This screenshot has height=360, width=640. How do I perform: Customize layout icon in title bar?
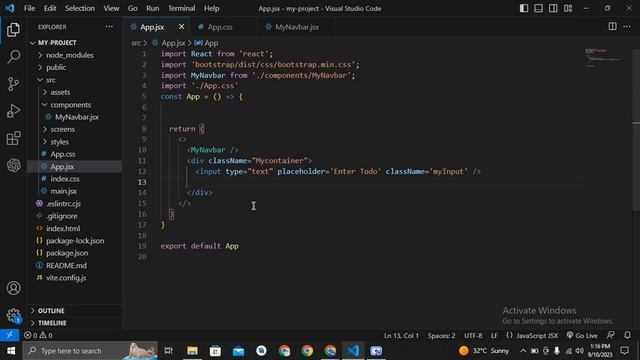point(568,8)
